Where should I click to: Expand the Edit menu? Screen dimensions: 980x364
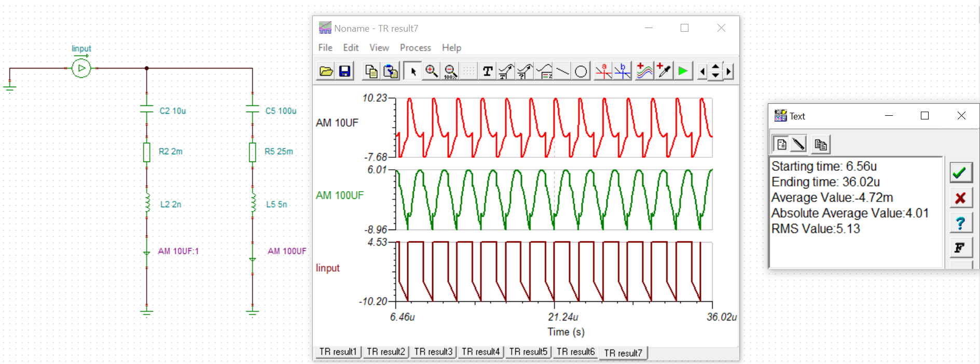[x=351, y=48]
